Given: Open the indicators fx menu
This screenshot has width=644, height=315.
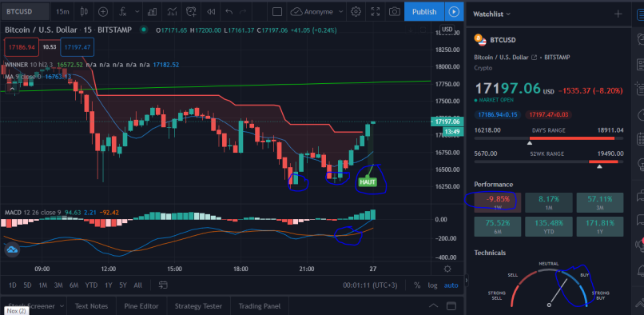Looking at the screenshot, I should [123, 11].
